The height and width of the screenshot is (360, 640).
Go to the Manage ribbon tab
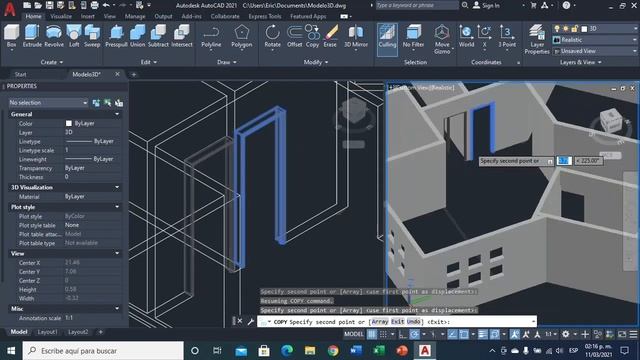[x=135, y=16]
